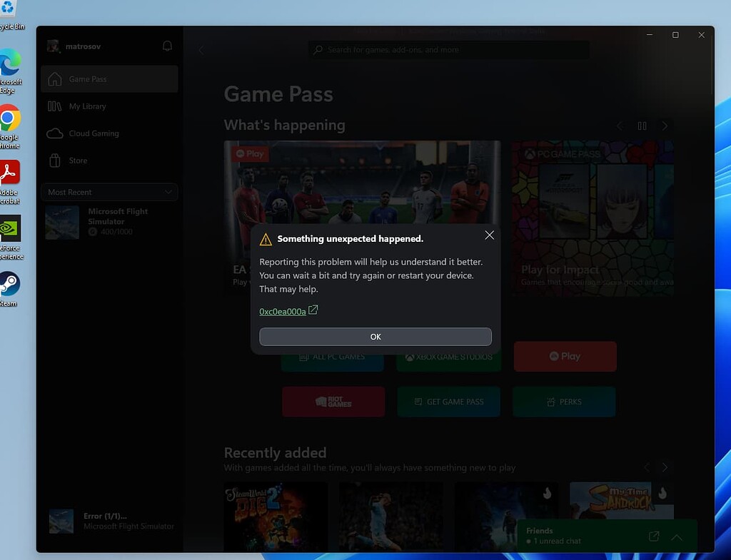
Task: Go back with the back arrow
Action: tap(201, 50)
